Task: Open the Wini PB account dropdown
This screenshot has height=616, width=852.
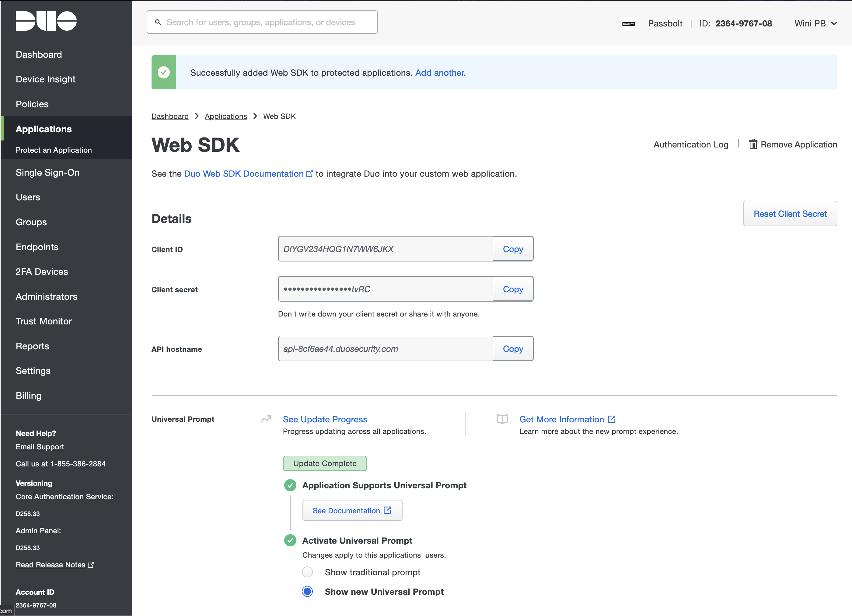Action: click(x=815, y=23)
